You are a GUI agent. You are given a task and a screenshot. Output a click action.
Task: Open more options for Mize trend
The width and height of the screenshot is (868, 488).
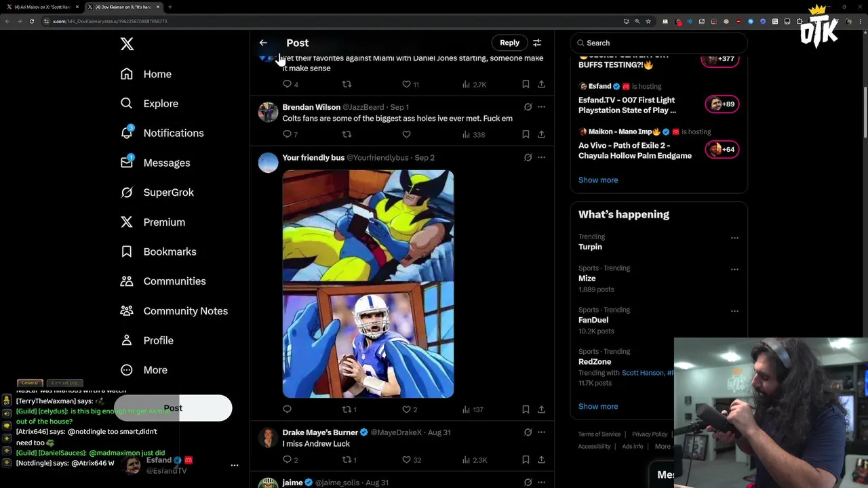tap(734, 270)
